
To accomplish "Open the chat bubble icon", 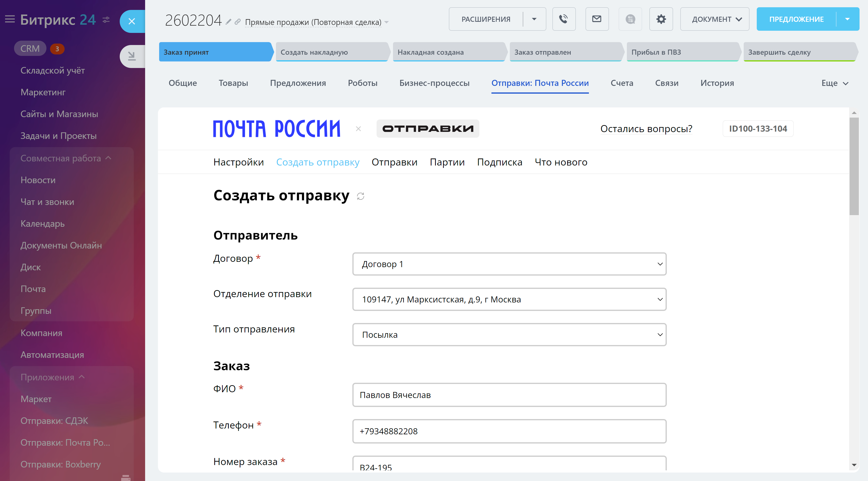I will tap(630, 19).
